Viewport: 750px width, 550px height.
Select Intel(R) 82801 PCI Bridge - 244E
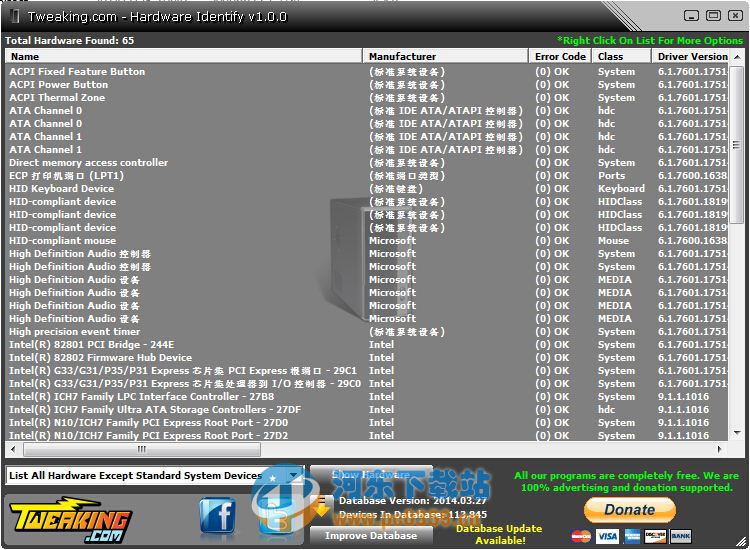(x=367, y=344)
